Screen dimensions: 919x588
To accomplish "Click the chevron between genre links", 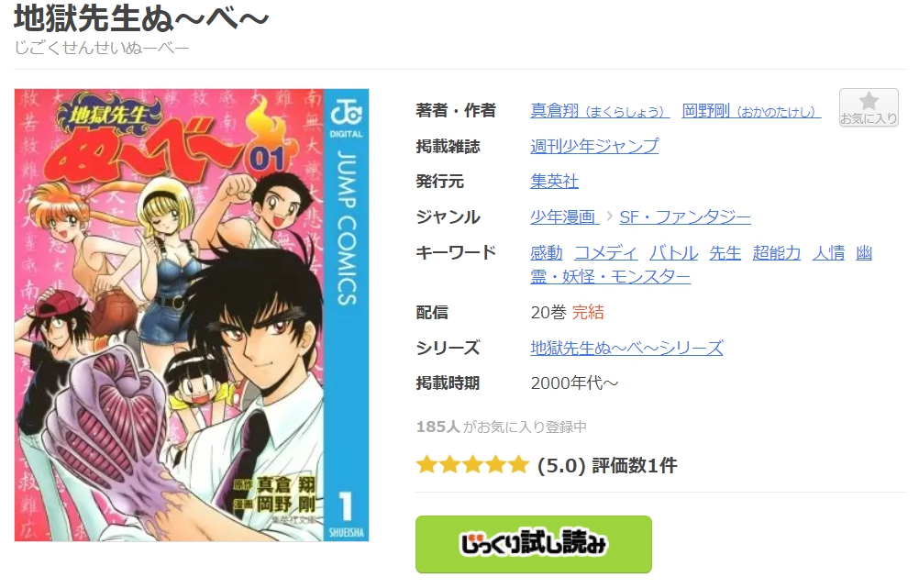I will (x=610, y=216).
